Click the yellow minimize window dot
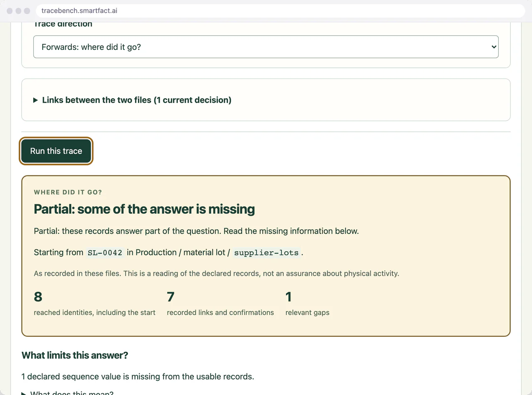Viewport: 532px width, 395px height. (18, 11)
